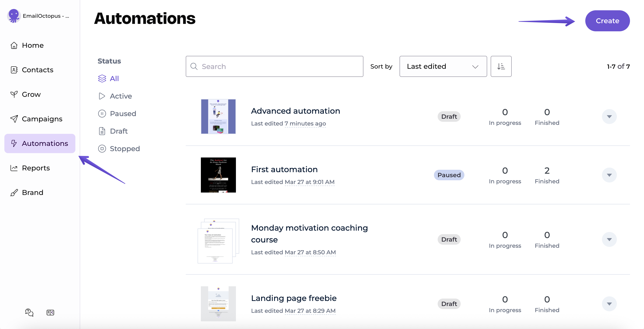Click the Brand paintbrush icon
The width and height of the screenshot is (644, 329).
point(14,193)
